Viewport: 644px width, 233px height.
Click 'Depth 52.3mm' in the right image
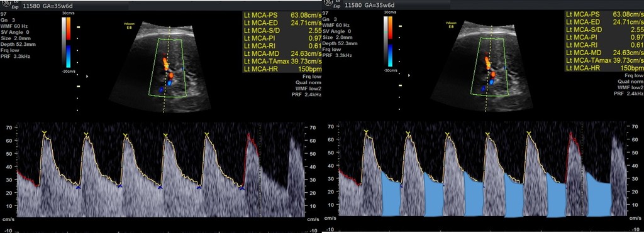pyautogui.click(x=340, y=43)
